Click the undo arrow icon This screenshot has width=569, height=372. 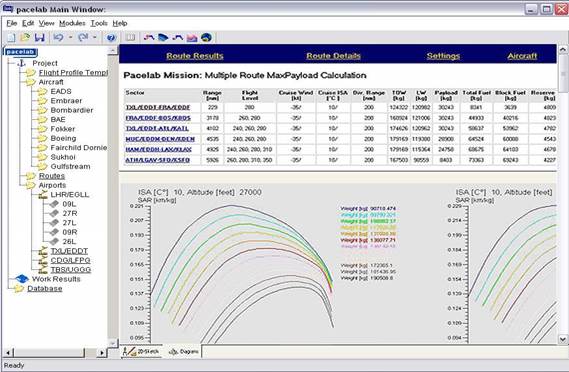58,37
